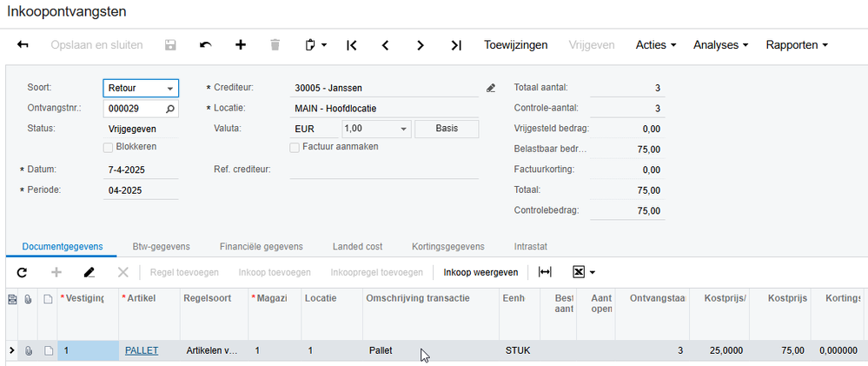
Task: Select the STUK unit cell
Action: click(x=520, y=350)
